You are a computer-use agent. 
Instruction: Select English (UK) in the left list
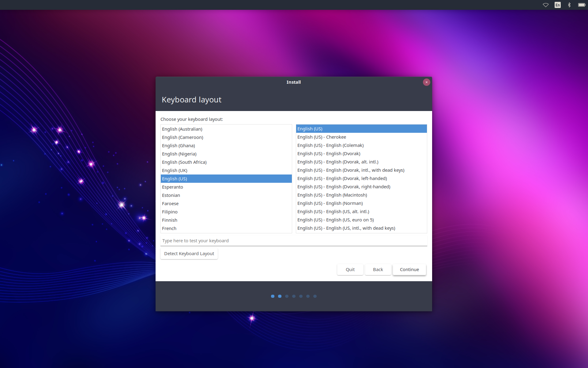point(175,171)
